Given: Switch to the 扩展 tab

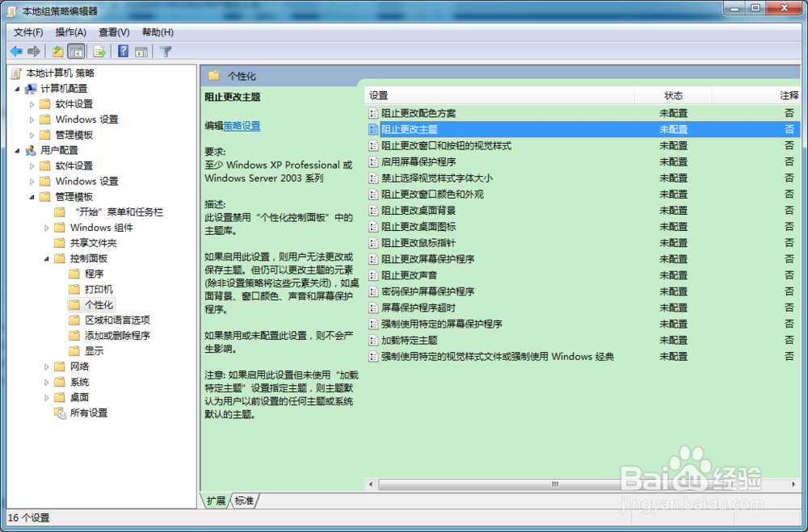Looking at the screenshot, I should pos(216,501).
